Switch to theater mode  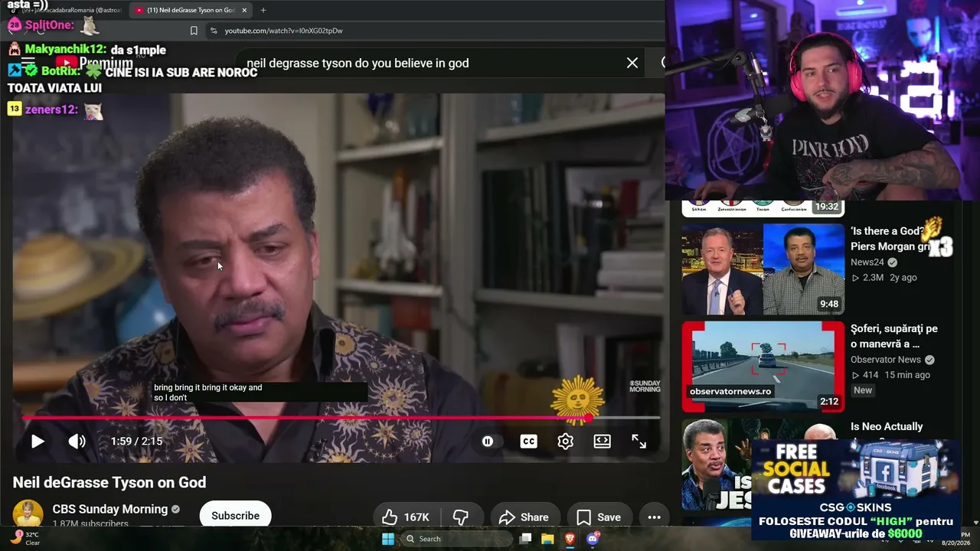coord(602,442)
